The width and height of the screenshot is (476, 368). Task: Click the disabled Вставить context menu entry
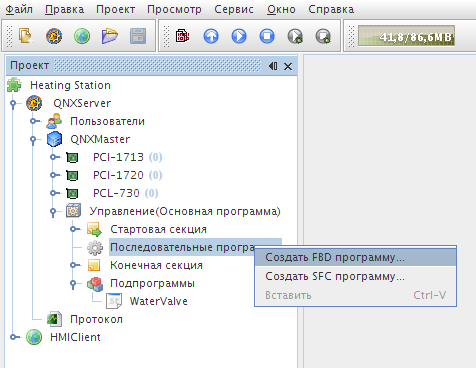click(355, 295)
